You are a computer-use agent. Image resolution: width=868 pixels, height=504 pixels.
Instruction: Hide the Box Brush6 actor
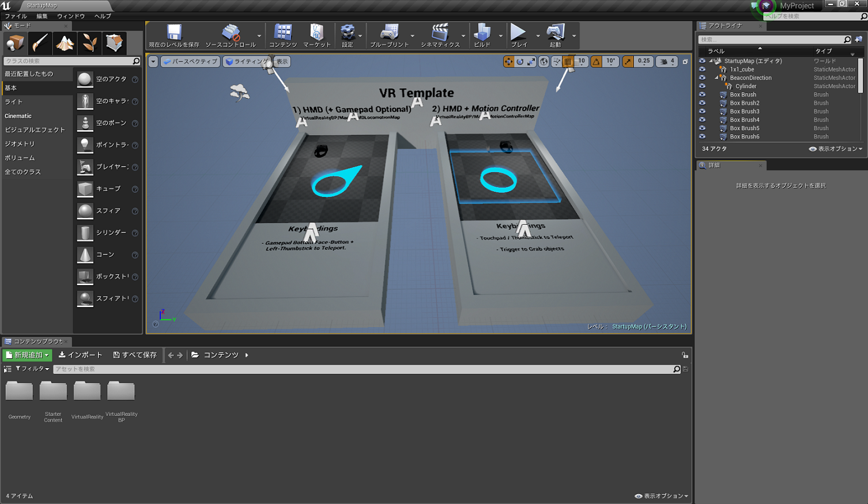click(x=702, y=137)
